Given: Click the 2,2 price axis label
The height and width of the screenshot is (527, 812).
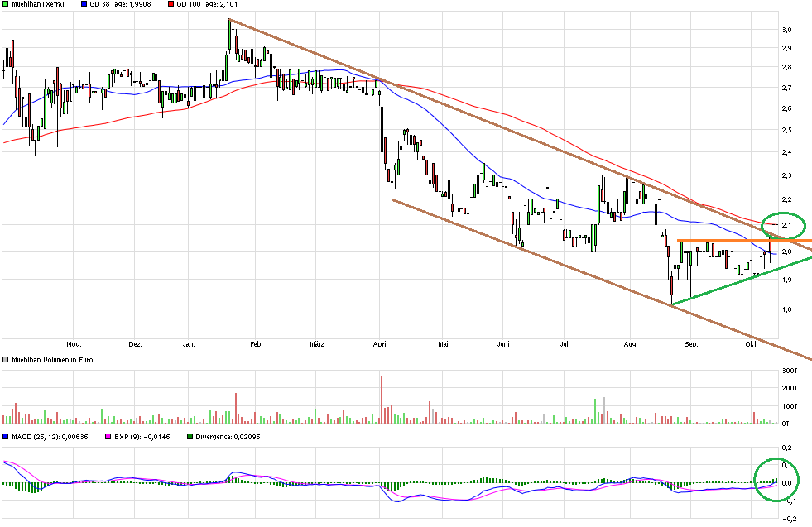Looking at the screenshot, I should tap(787, 199).
